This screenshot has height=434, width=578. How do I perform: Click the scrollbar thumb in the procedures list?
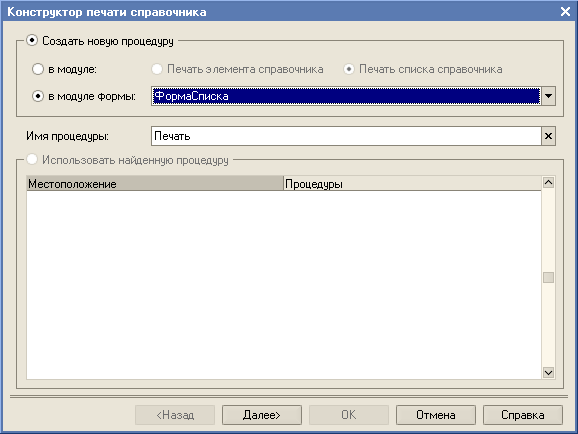point(549,277)
